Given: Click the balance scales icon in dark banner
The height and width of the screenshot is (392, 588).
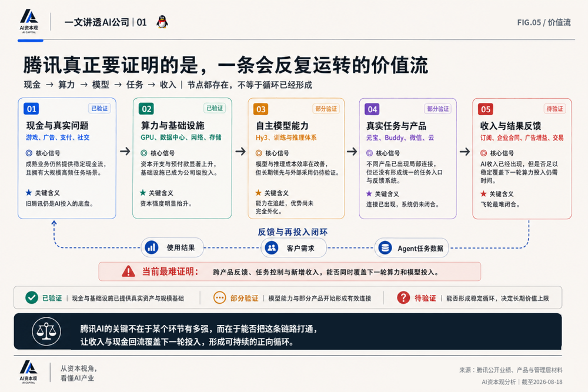Looking at the screenshot, I should (x=46, y=331).
